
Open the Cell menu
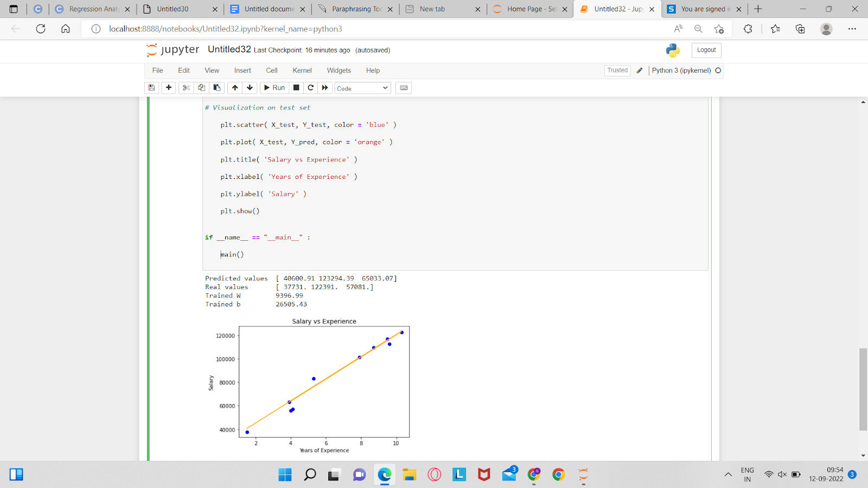(x=272, y=70)
